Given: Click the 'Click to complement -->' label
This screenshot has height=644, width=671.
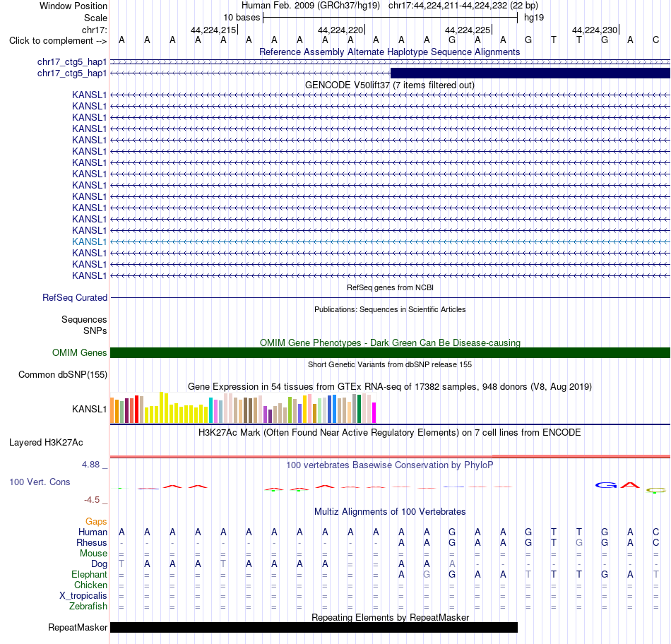Looking at the screenshot, I should tap(58, 41).
